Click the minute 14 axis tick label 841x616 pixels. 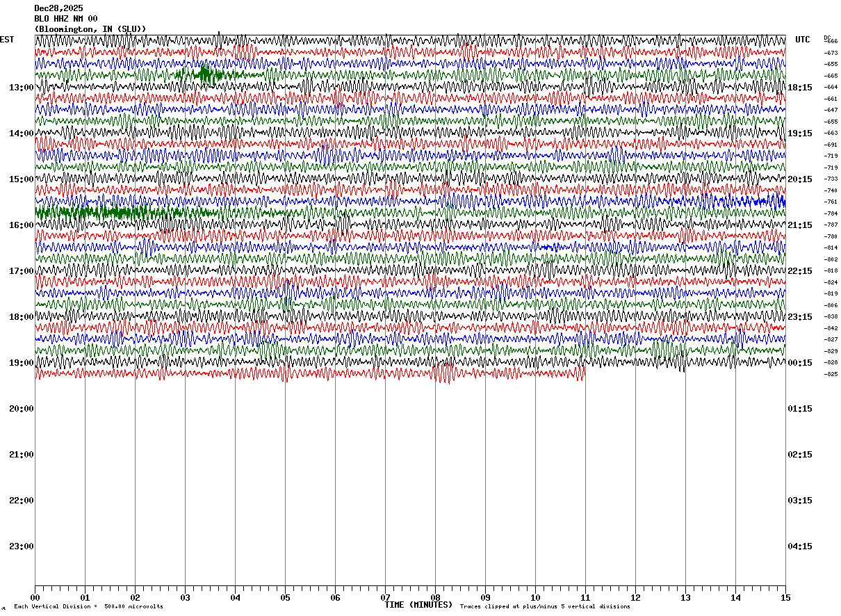(x=735, y=598)
